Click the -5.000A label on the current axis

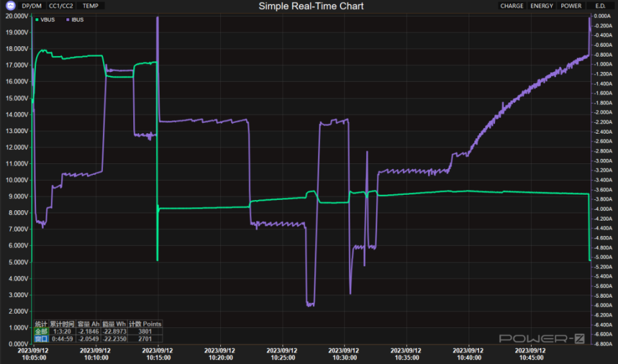603,257
